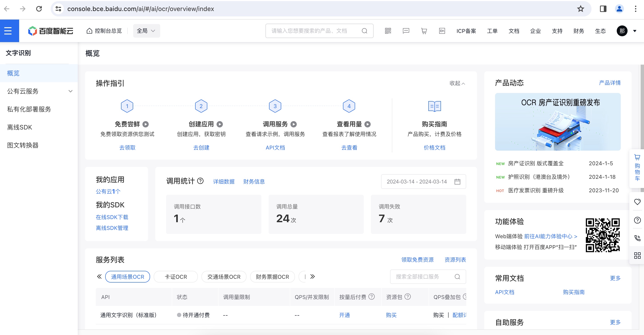Open Chrome three-dot menu
Screen dimensions: 644x335
coord(635,9)
